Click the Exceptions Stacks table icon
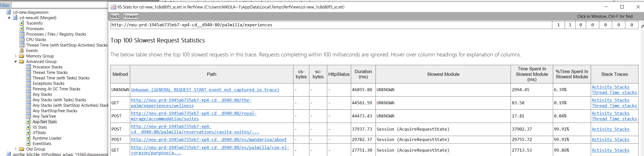 28,83
